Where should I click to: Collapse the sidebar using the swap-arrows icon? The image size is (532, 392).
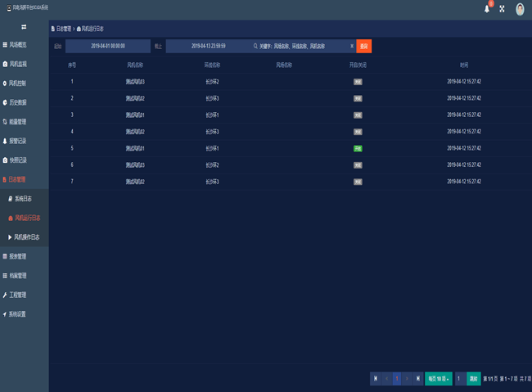[x=24, y=27]
